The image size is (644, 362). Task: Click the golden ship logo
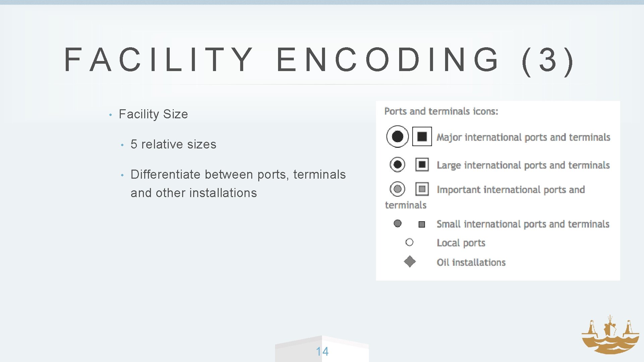tap(610, 334)
